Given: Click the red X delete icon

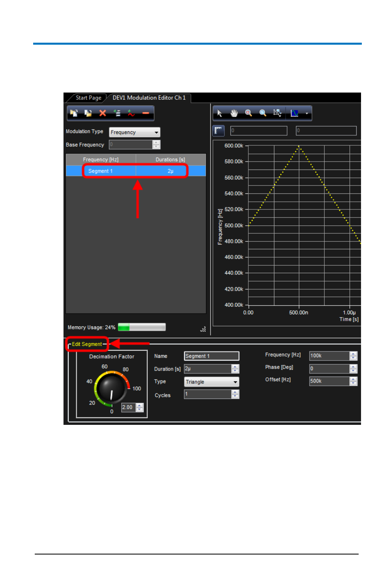Looking at the screenshot, I should (x=103, y=113).
